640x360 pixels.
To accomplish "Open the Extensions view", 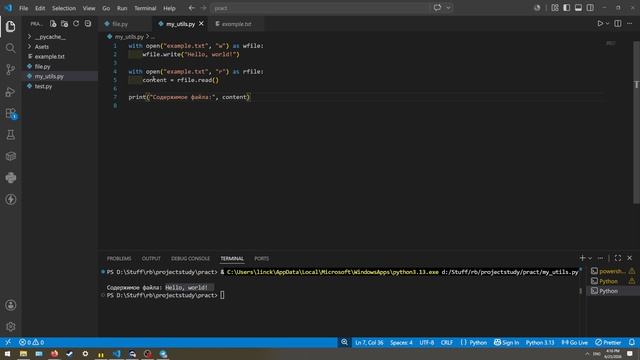I will click(11, 113).
